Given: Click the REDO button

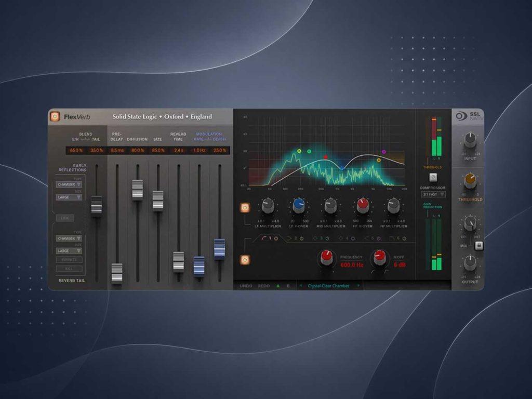Looking at the screenshot, I should pyautogui.click(x=264, y=286).
